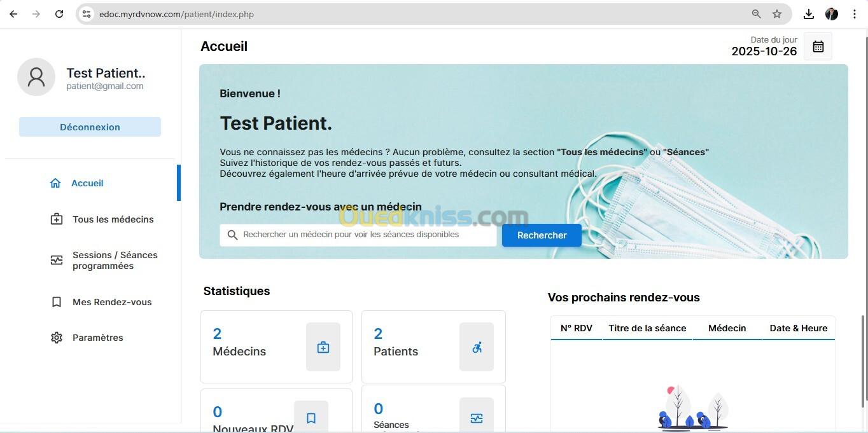Image resolution: width=868 pixels, height=433 pixels.
Task: Open browser downloads icon
Action: click(808, 14)
